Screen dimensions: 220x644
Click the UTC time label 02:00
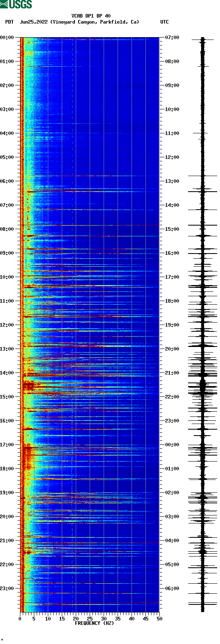[172, 493]
